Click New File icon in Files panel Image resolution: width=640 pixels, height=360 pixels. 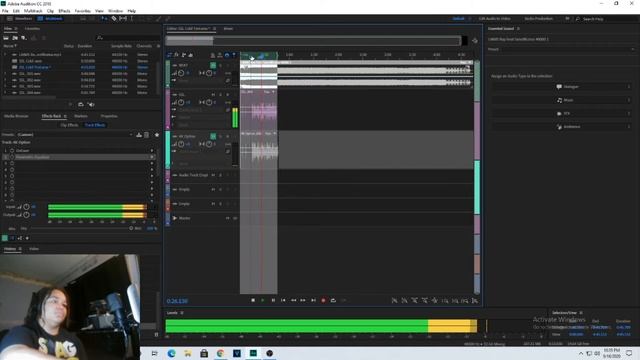click(x=24, y=38)
